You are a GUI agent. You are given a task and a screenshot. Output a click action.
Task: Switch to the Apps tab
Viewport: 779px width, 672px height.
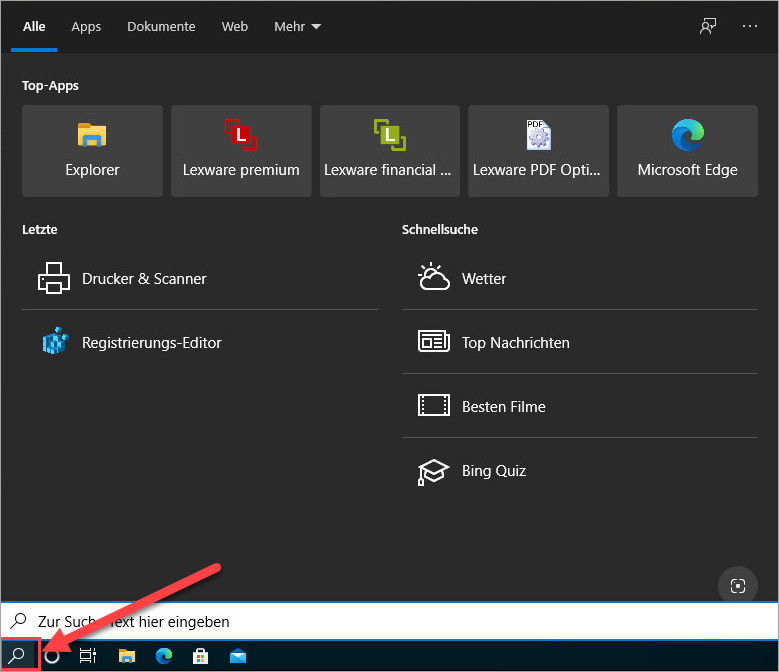(86, 26)
